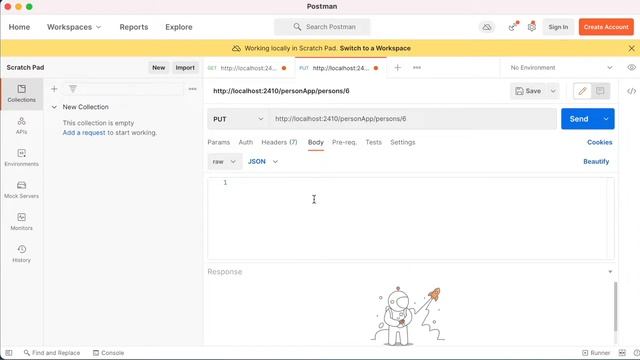
Task: Collapse the Response section arrow
Action: tap(610, 272)
